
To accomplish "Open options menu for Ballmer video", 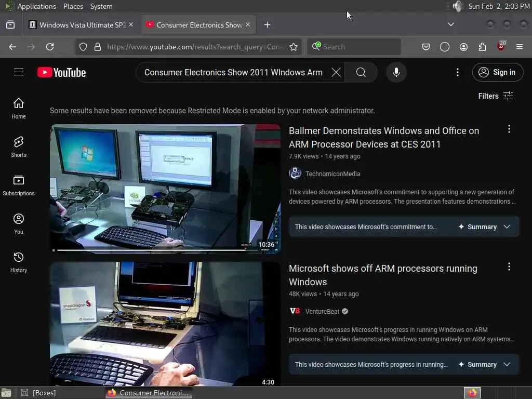I will (509, 129).
